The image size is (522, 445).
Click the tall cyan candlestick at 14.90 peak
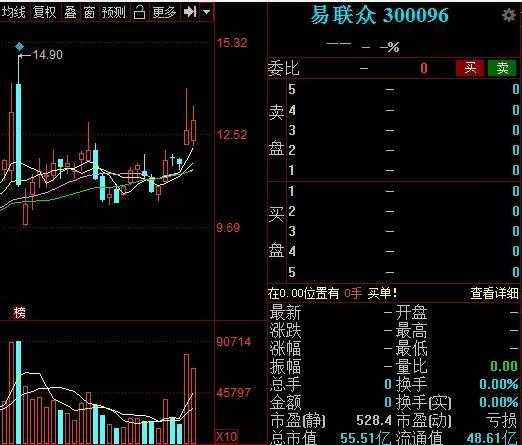[x=19, y=134]
